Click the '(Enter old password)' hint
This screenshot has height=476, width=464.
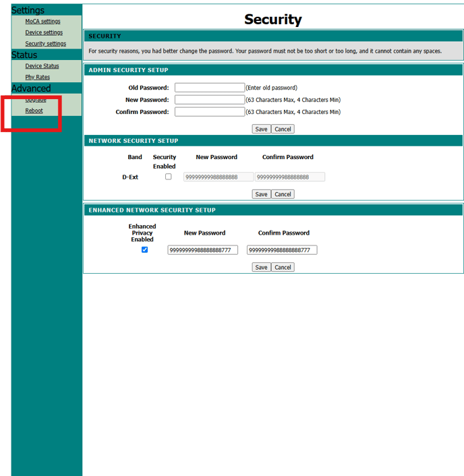(x=272, y=88)
